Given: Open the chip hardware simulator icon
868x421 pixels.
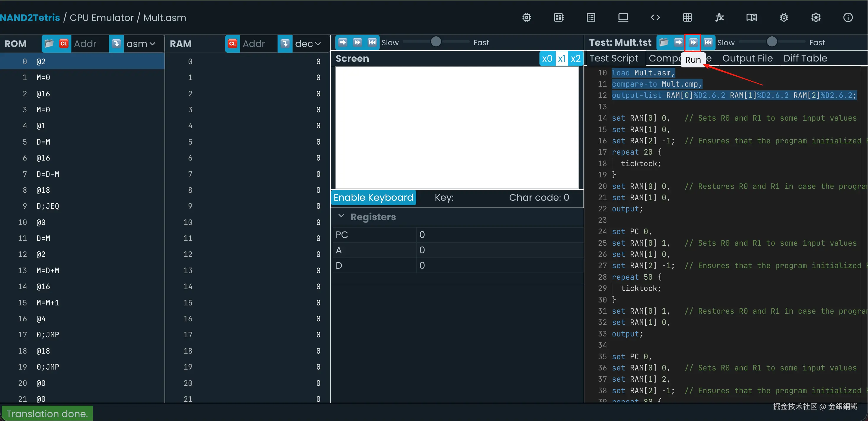Looking at the screenshot, I should click(x=526, y=17).
